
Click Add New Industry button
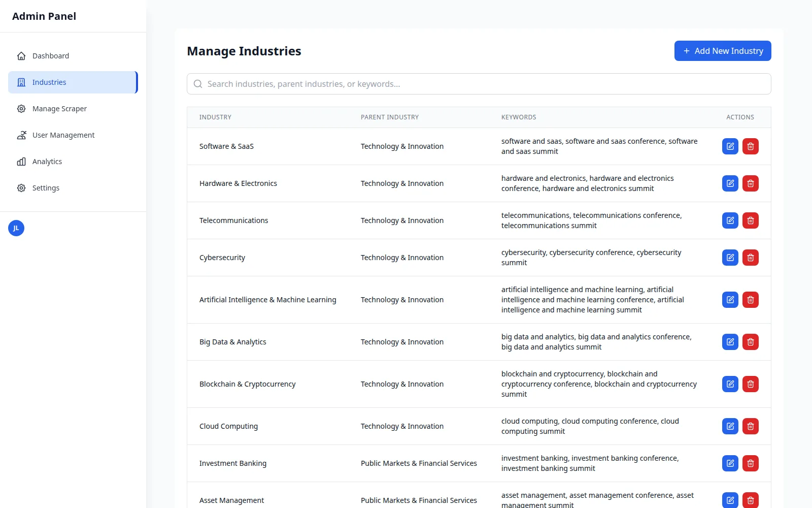click(723, 51)
